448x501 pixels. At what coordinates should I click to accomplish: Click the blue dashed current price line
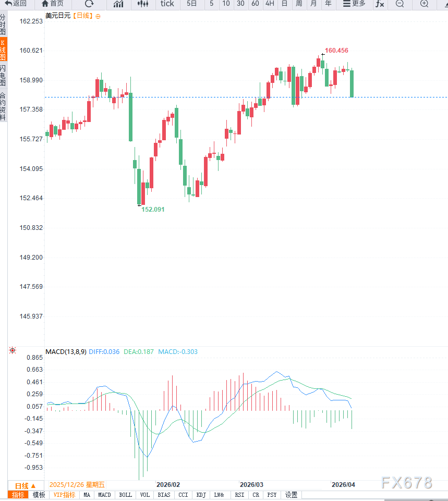point(209,97)
